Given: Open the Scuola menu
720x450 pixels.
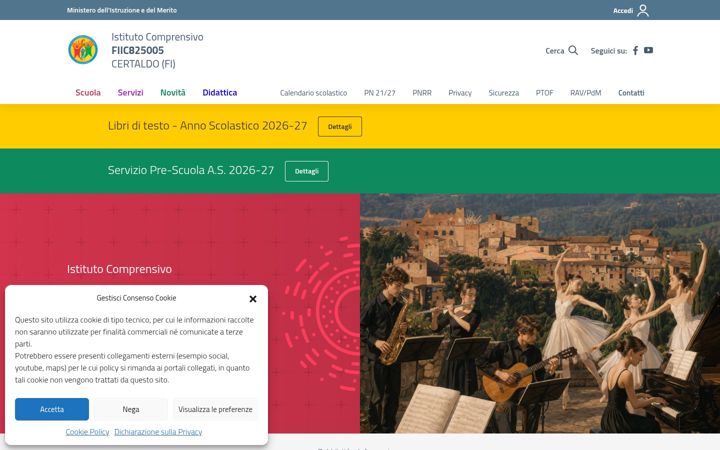Looking at the screenshot, I should click(x=88, y=92).
